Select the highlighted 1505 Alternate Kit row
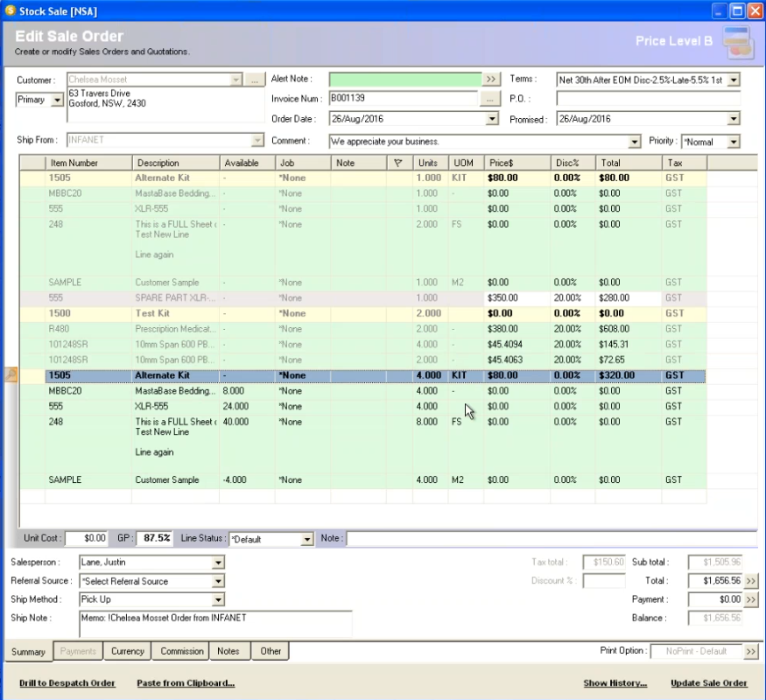Image resolution: width=766 pixels, height=700 pixels. click(x=376, y=375)
